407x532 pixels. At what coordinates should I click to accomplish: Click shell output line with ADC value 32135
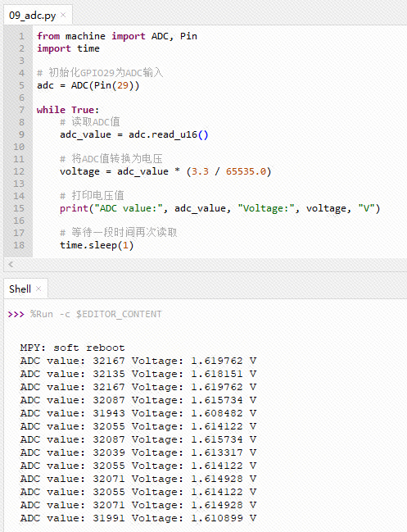[138, 374]
